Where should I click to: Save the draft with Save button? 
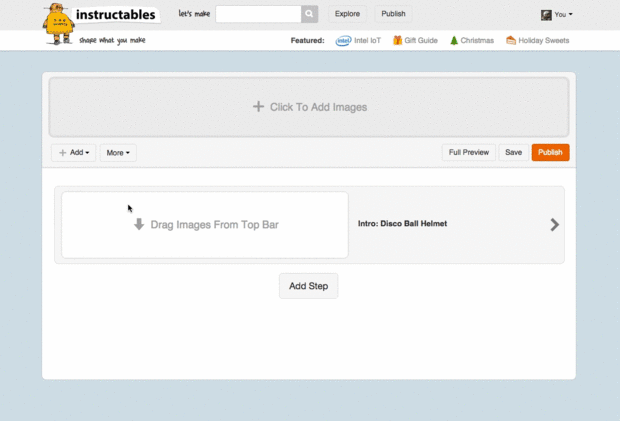tap(513, 152)
